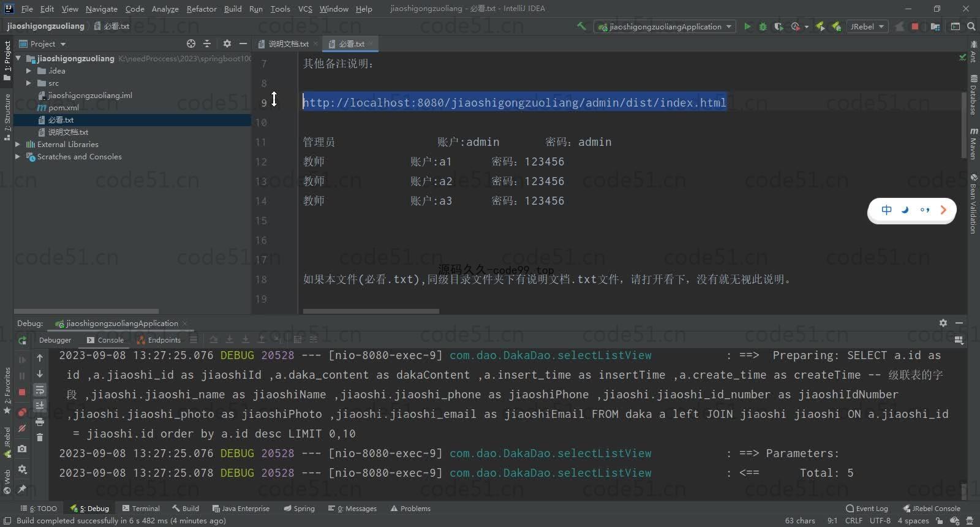Stop the debug session red square
Viewport: 980px width, 527px height.
[22, 392]
